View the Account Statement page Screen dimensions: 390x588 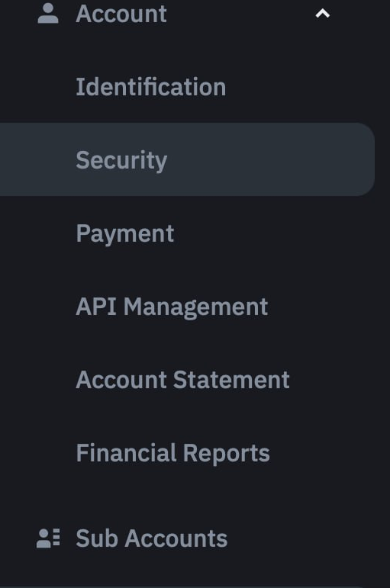pyautogui.click(x=183, y=380)
